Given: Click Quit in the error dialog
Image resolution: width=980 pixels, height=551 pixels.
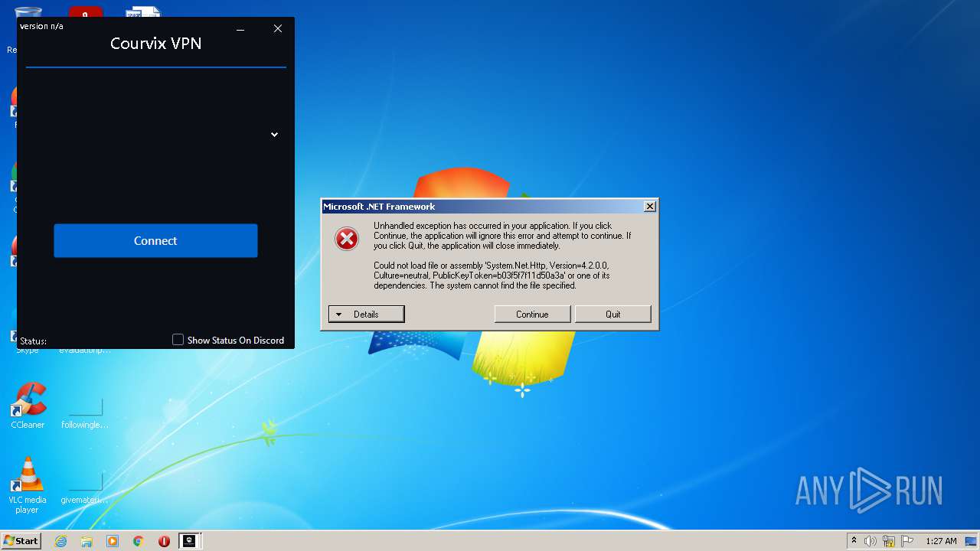Looking at the screenshot, I should (612, 315).
